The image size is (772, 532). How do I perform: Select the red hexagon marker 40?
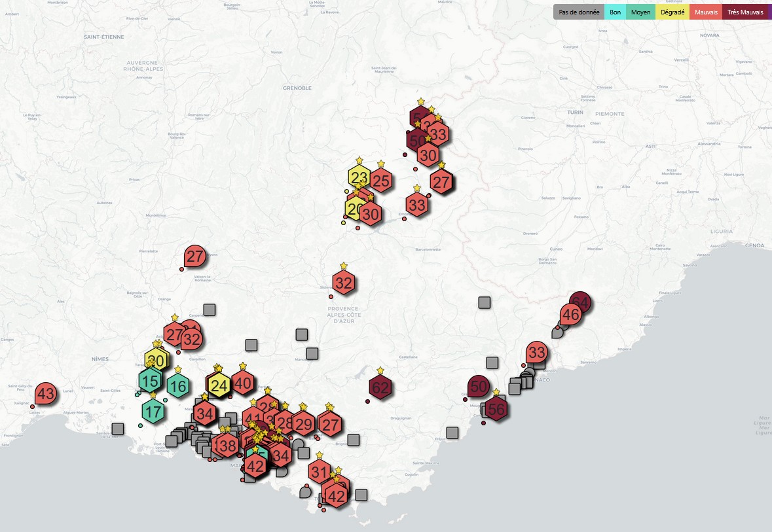tap(243, 383)
